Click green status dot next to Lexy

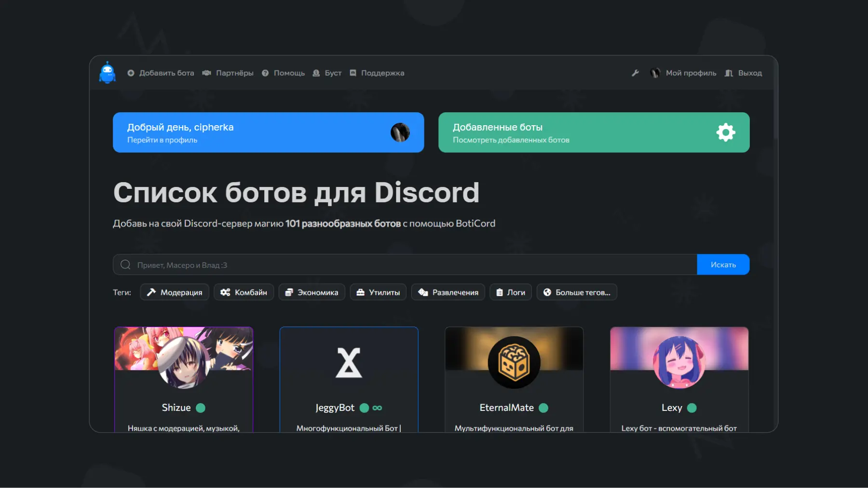(x=692, y=408)
